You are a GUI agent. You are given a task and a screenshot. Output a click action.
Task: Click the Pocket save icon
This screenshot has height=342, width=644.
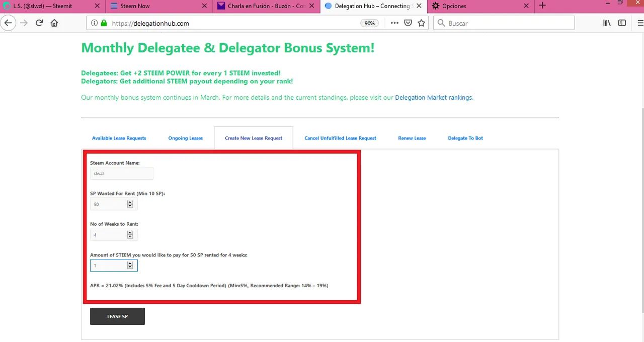(408, 23)
